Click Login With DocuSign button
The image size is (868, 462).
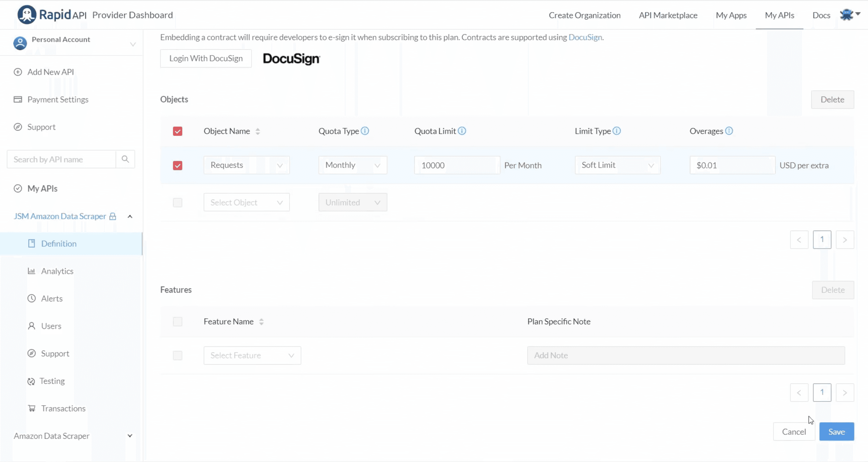[x=206, y=58]
